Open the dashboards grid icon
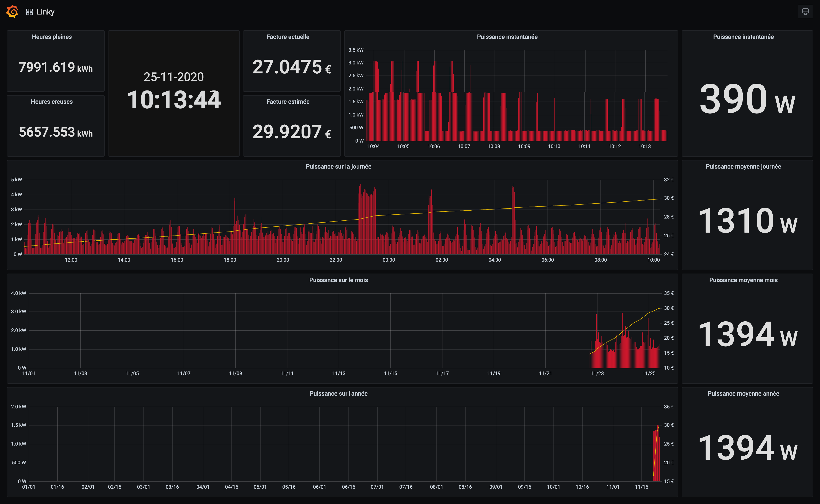This screenshot has height=504, width=820. [x=29, y=12]
